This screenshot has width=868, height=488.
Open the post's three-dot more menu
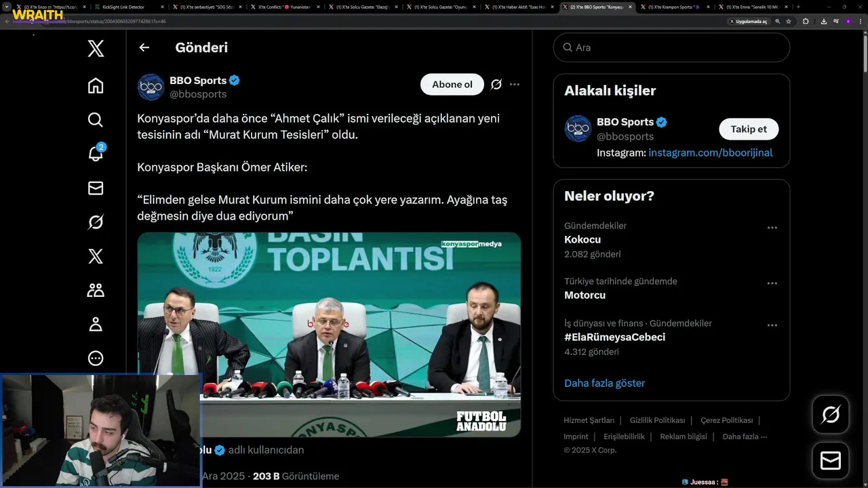click(515, 85)
